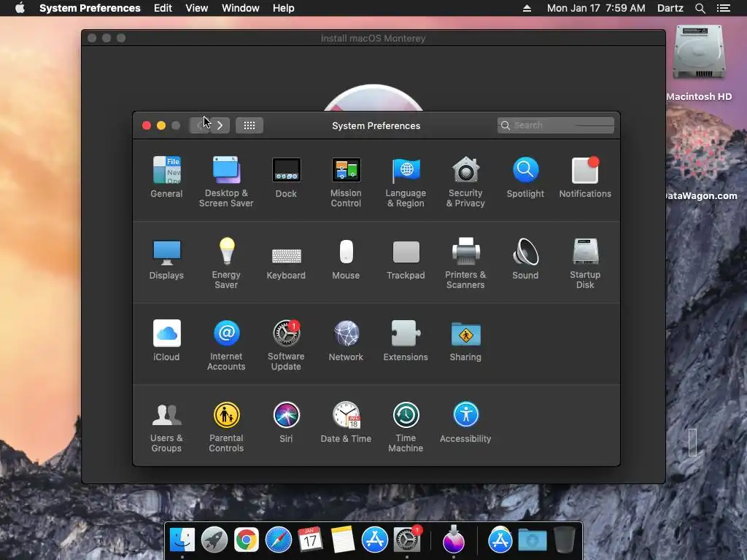Image resolution: width=747 pixels, height=560 pixels.
Task: Open Printers & Scanners preferences
Action: tap(465, 263)
